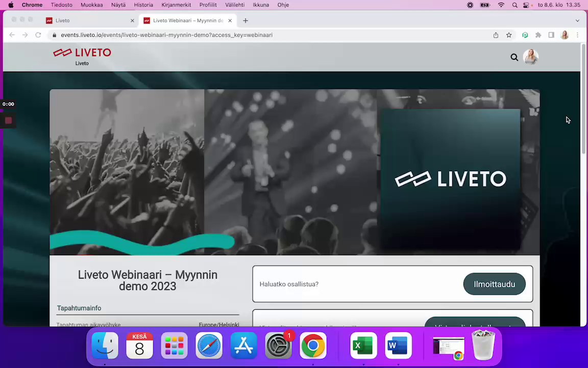The height and width of the screenshot is (368, 588).
Task: Close the first Liveto tab
Action: coord(132,20)
